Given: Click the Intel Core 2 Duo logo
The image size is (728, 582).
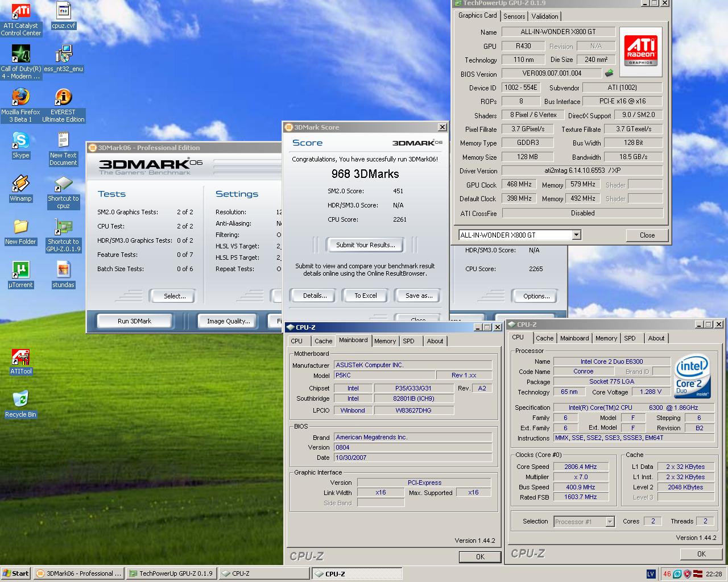Looking at the screenshot, I should click(x=692, y=377).
